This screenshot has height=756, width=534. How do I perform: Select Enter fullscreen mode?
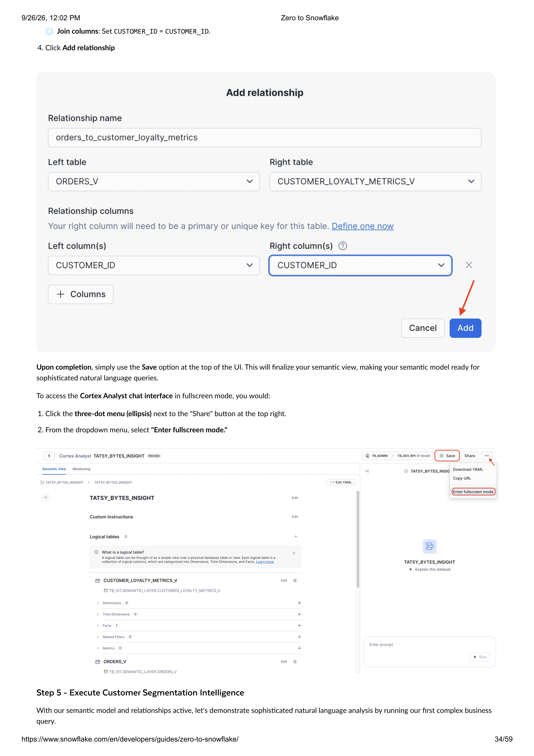click(x=473, y=492)
